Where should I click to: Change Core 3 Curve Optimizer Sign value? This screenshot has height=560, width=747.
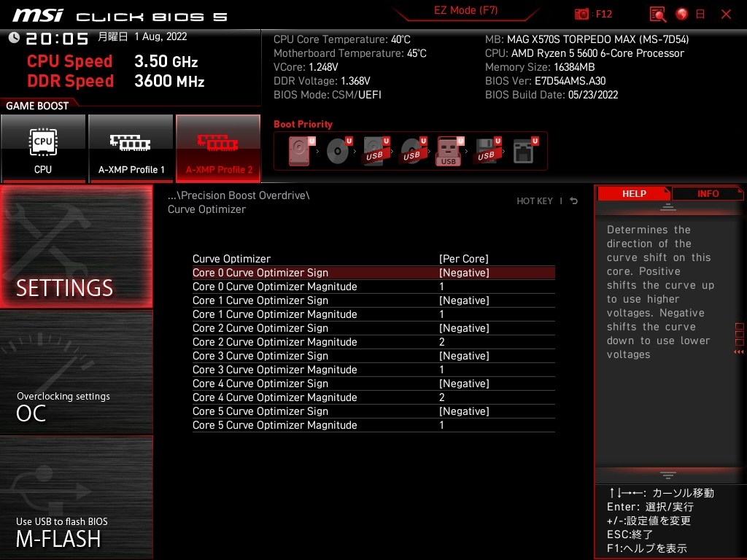[464, 356]
